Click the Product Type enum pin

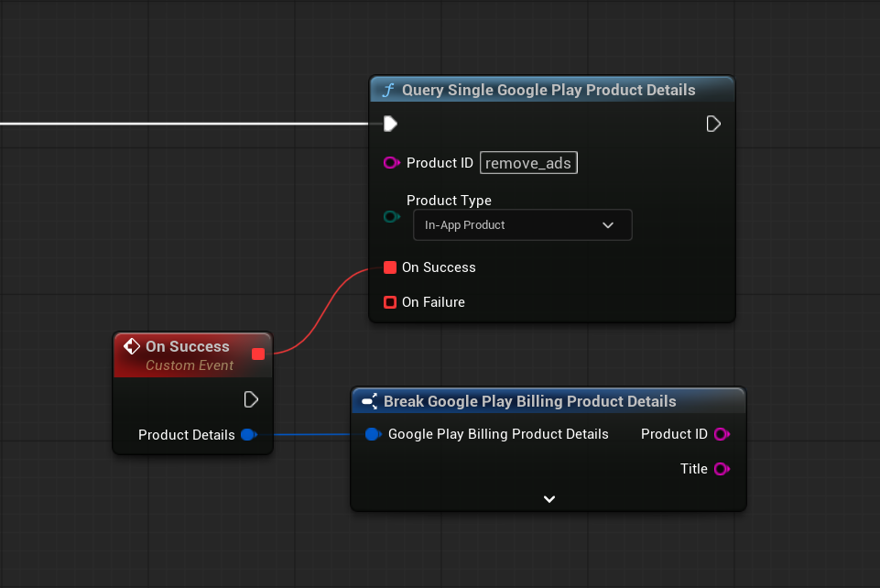(x=391, y=216)
